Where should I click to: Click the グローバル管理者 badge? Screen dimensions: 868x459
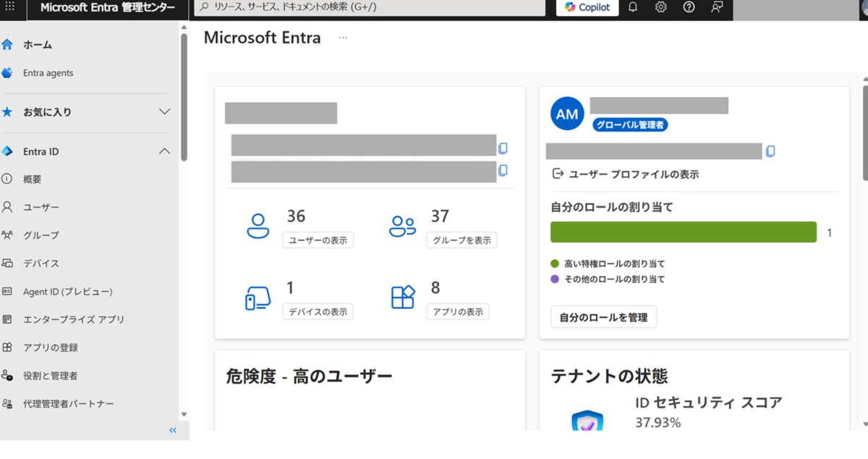[x=630, y=125]
